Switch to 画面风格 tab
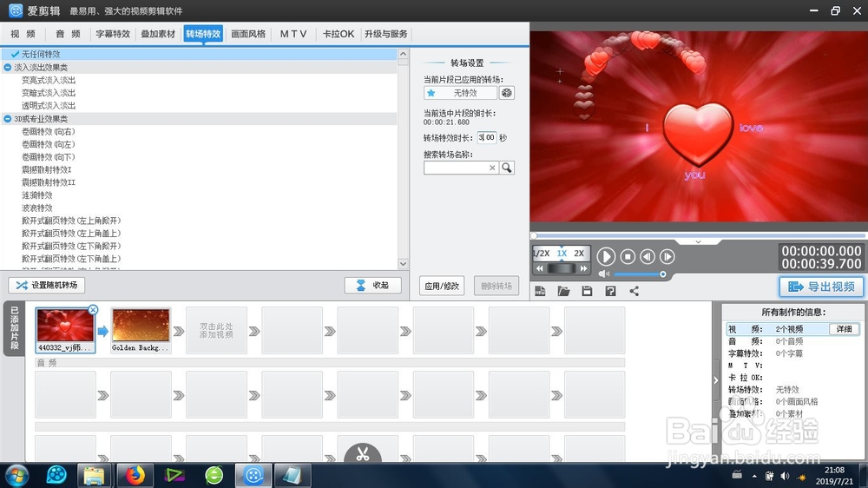This screenshot has height=488, width=868. (x=248, y=34)
